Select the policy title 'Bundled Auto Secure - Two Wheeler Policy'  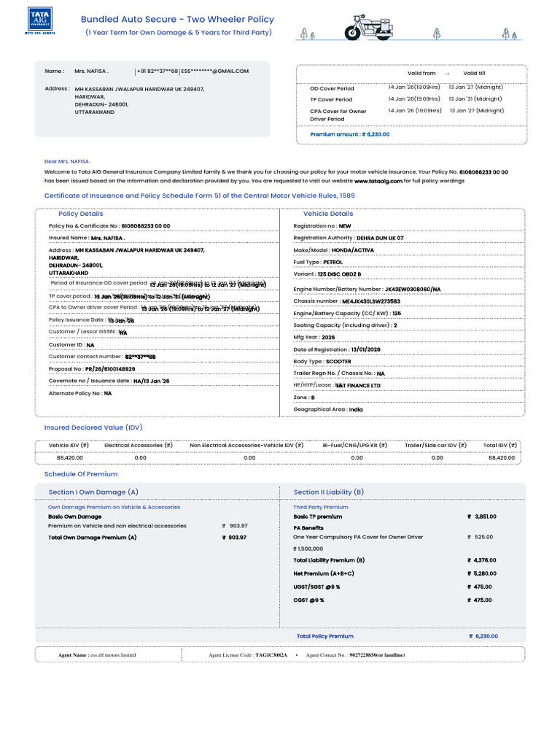click(x=177, y=20)
